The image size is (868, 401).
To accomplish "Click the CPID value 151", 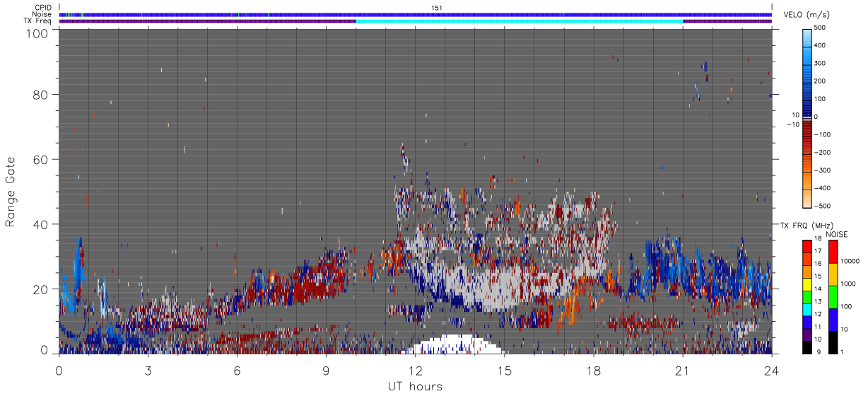I will 437,8.
